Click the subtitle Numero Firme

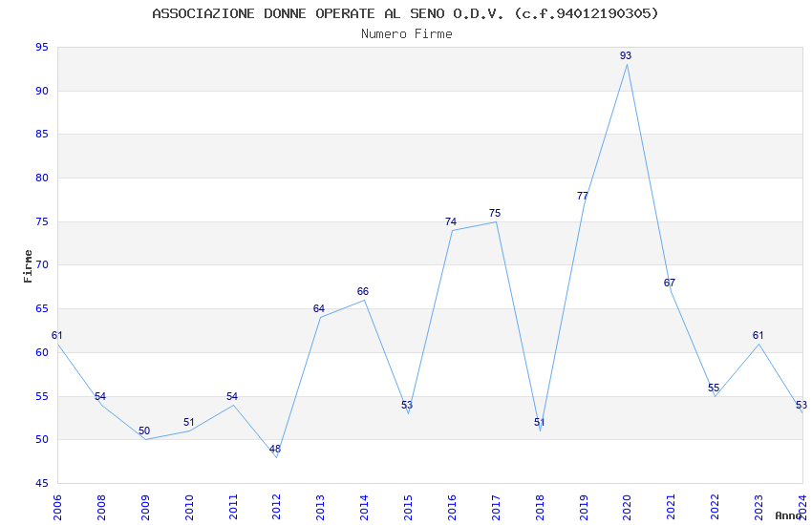coord(407,34)
